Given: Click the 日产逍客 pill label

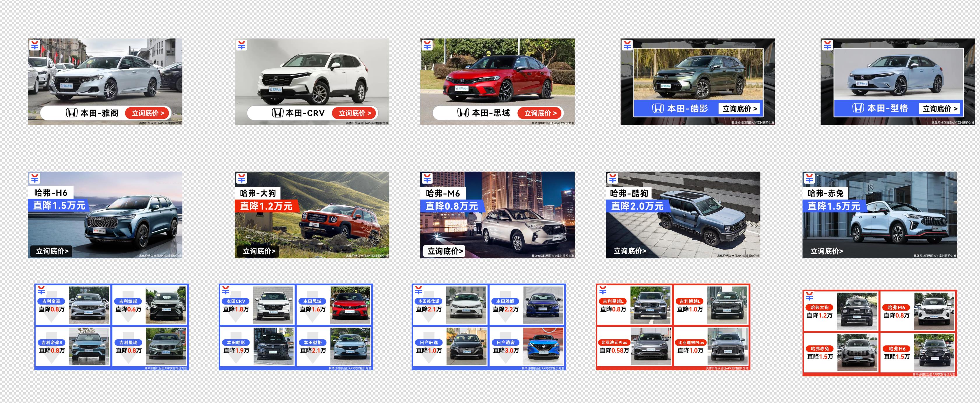Looking at the screenshot, I should coord(506,342).
